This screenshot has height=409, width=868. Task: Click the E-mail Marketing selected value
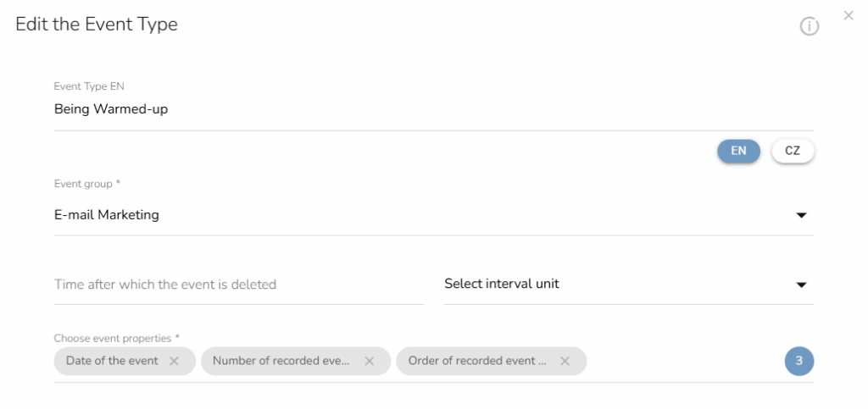pos(107,215)
